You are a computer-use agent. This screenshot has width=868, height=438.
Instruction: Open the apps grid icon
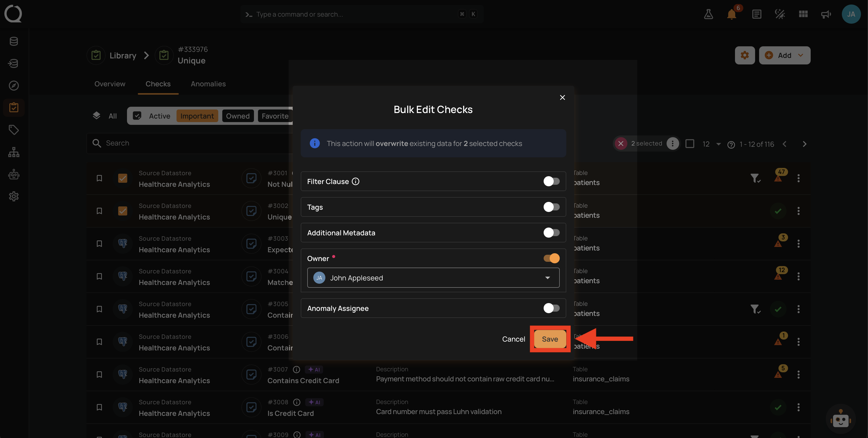pos(803,14)
